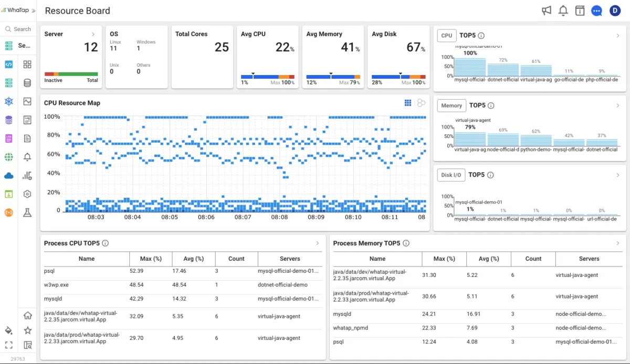Click the user avatar D button
630x364 pixels.
(x=615, y=10)
